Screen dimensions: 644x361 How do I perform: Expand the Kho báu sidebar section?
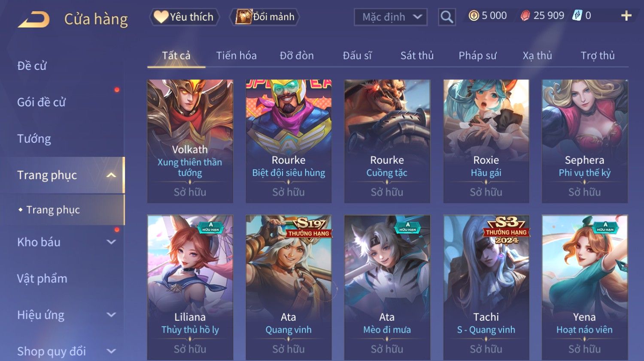coord(111,242)
